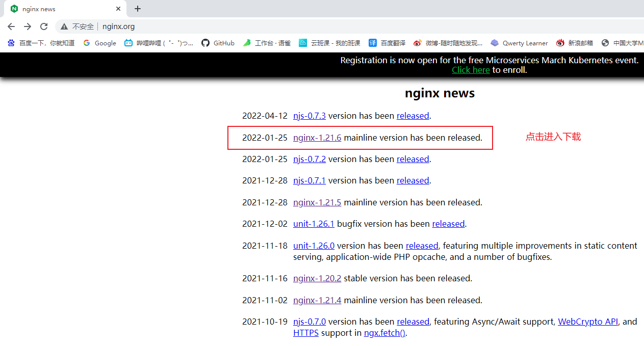
Task: Click the 'Click here' enroll link
Action: (x=471, y=70)
